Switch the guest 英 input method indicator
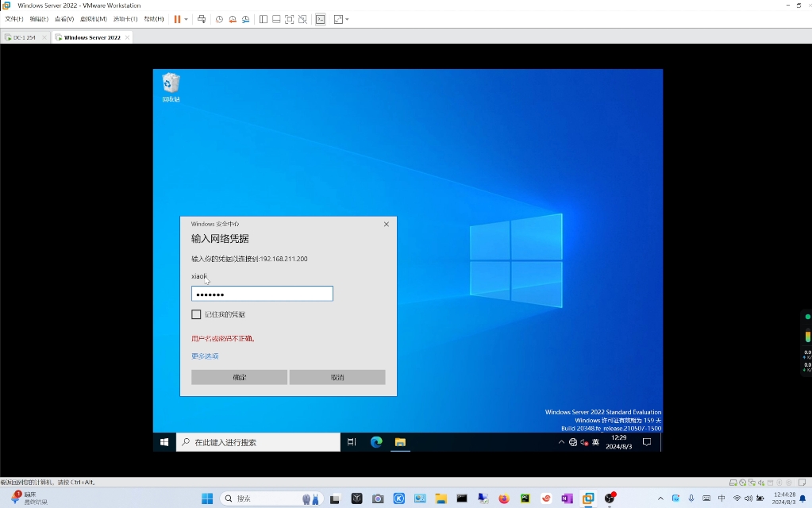 (x=595, y=442)
